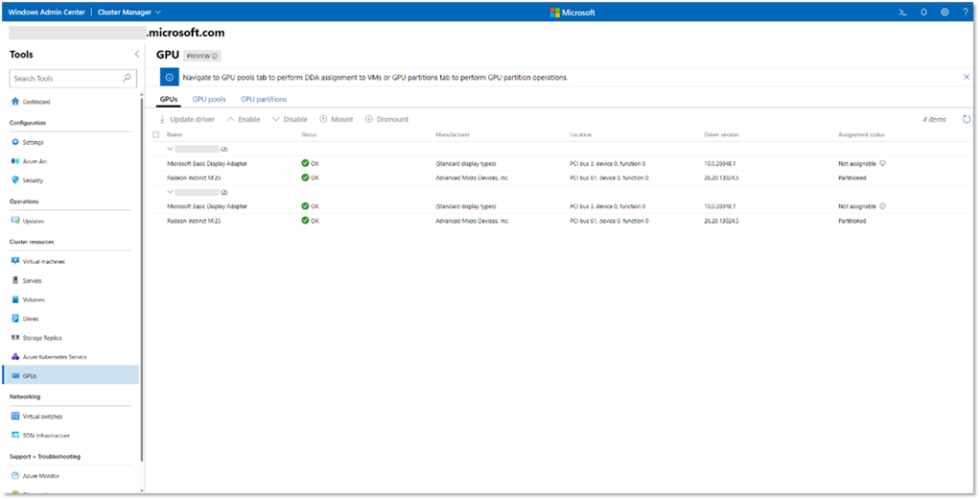Show info for second Not assignable
Viewport: 980px width, 500px height.
882,206
